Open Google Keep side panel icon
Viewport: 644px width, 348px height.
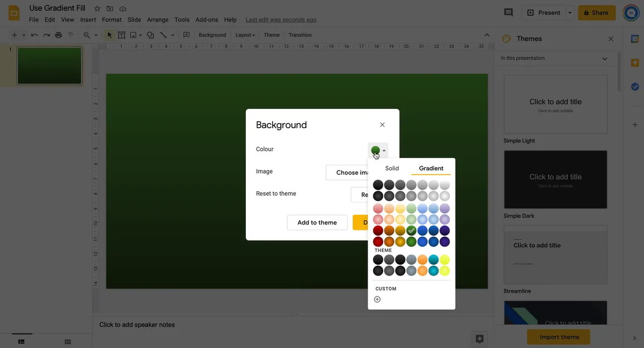635,62
